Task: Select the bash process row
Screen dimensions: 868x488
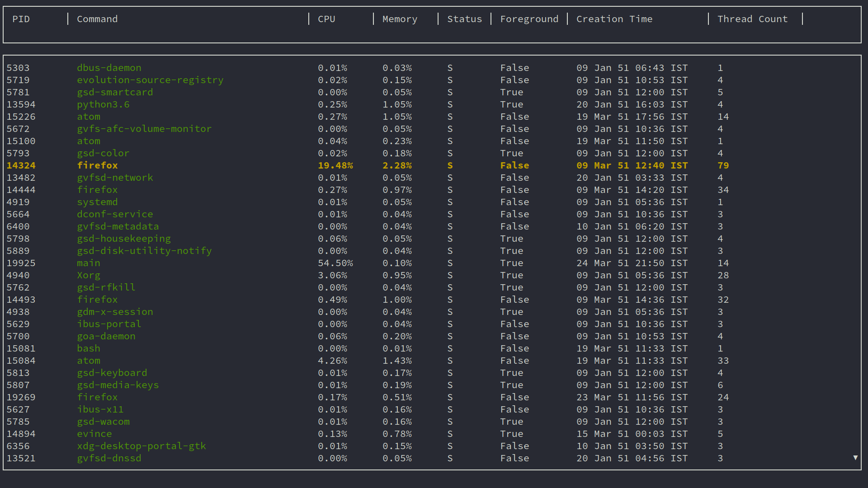Action: click(x=89, y=348)
